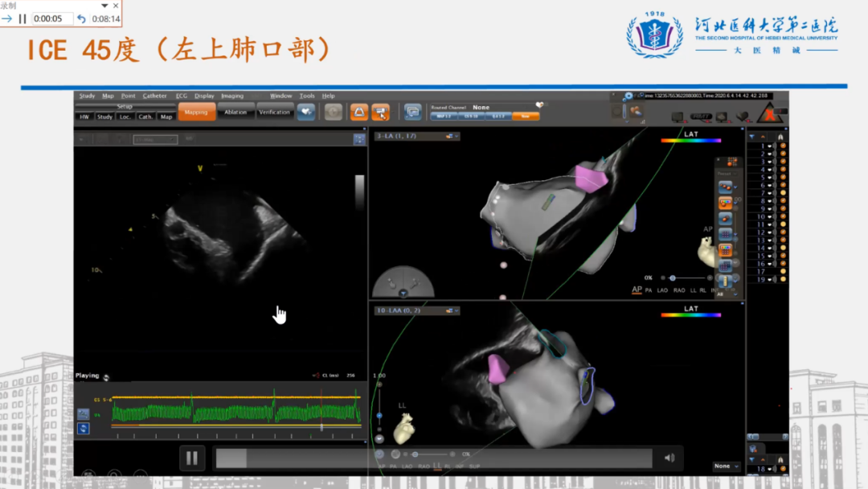The height and width of the screenshot is (489, 868).
Task: Expand the 10-LAA map selector dropdown
Action: pos(455,310)
